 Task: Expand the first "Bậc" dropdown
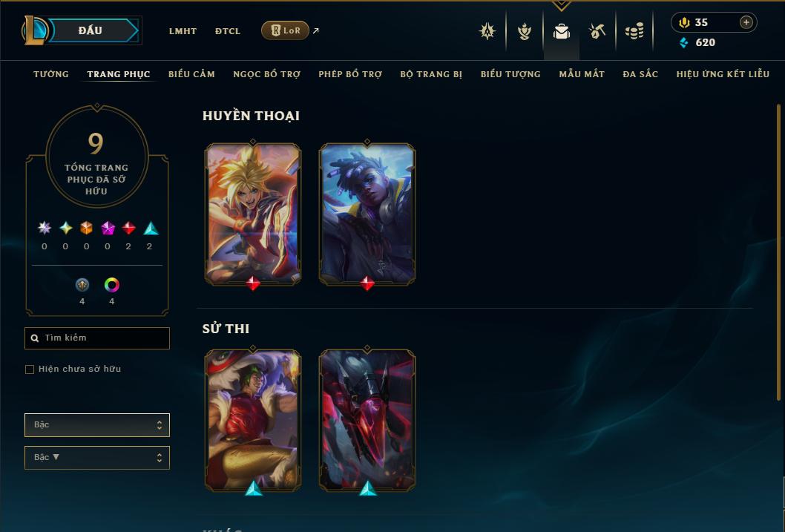coord(97,425)
